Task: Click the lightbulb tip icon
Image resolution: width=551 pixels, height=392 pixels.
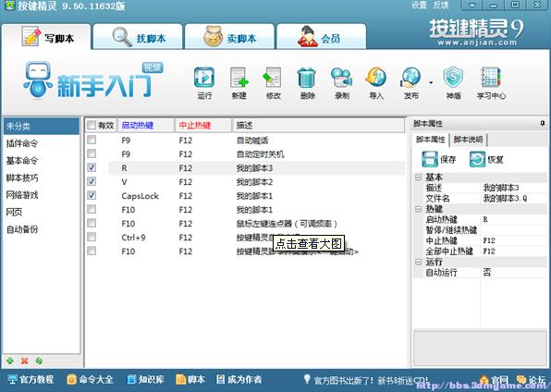Action: click(x=307, y=379)
